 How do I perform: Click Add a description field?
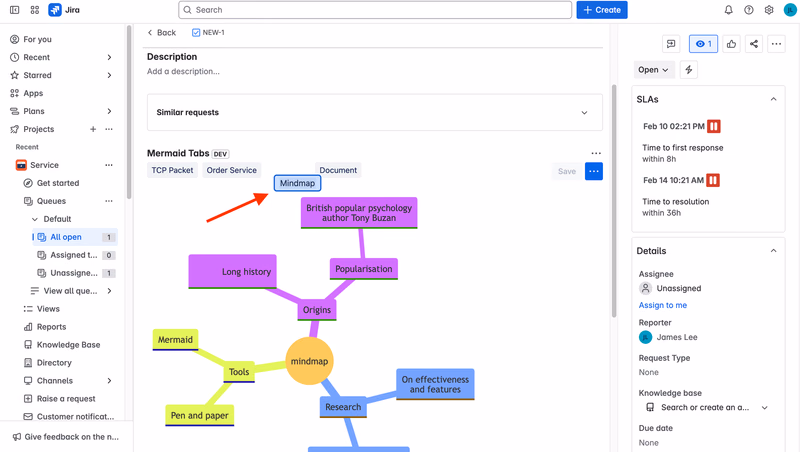(183, 71)
